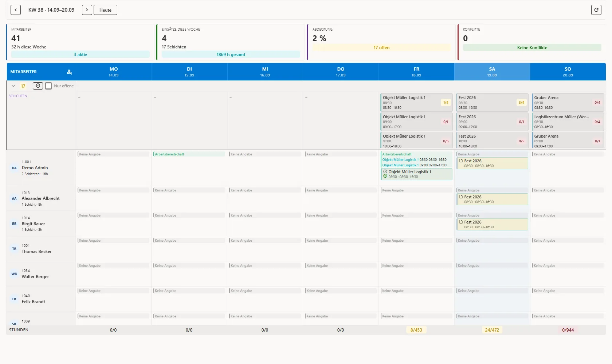Open Alexander Albrecht's Fest 2026 assignment
Image resolution: width=612 pixels, height=364 pixels.
(492, 199)
